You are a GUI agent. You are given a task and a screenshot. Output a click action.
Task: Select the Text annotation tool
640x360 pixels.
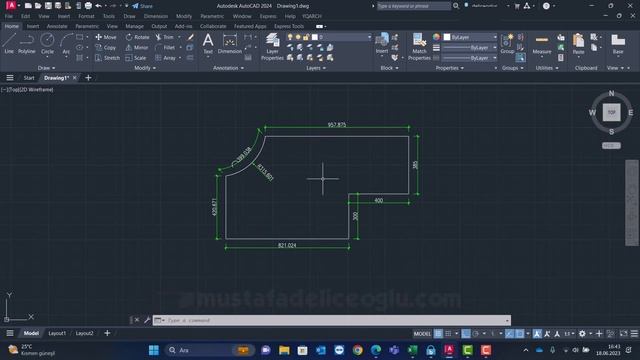coord(208,44)
